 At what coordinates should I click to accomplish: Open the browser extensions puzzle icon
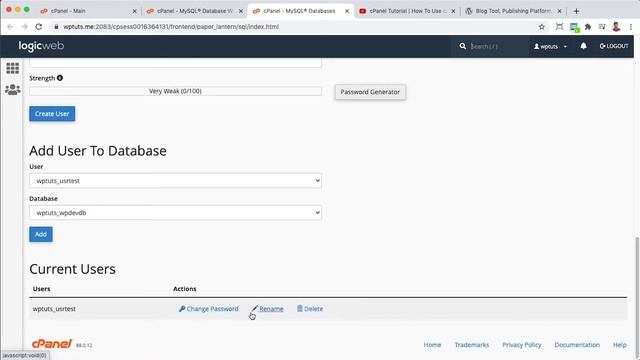[x=588, y=27]
